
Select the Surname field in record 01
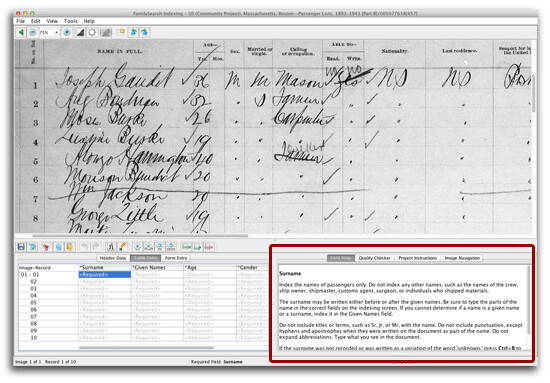105,275
